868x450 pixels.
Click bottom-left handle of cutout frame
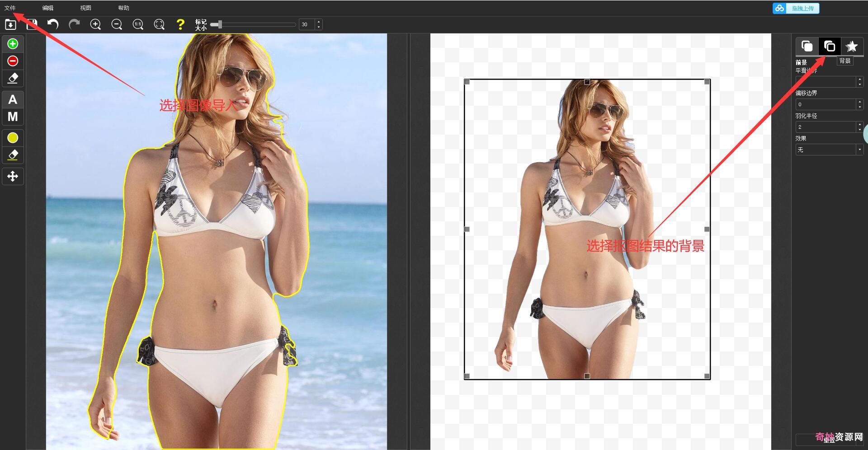pos(467,376)
